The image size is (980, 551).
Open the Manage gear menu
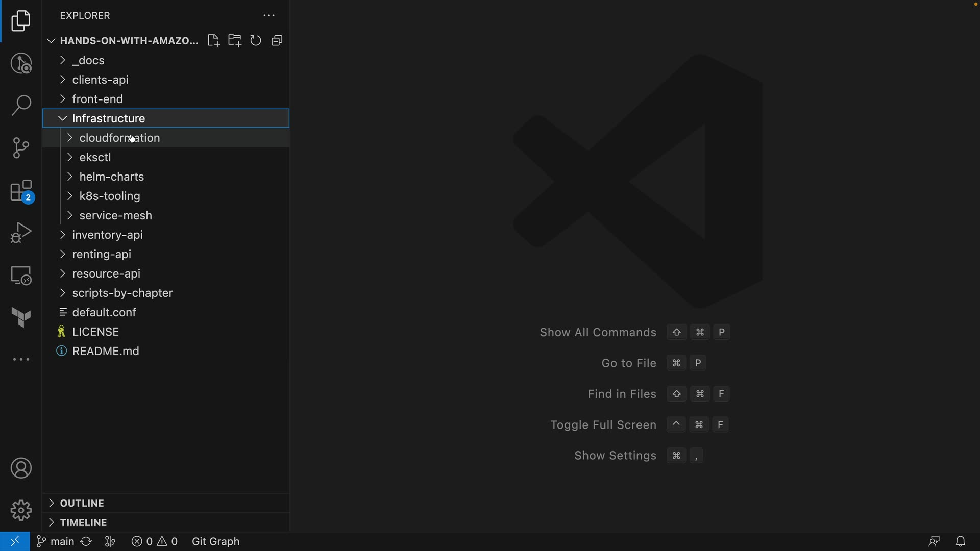point(21,510)
